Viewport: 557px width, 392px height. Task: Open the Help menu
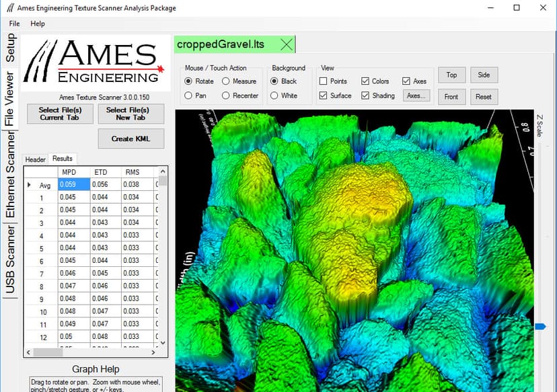38,23
